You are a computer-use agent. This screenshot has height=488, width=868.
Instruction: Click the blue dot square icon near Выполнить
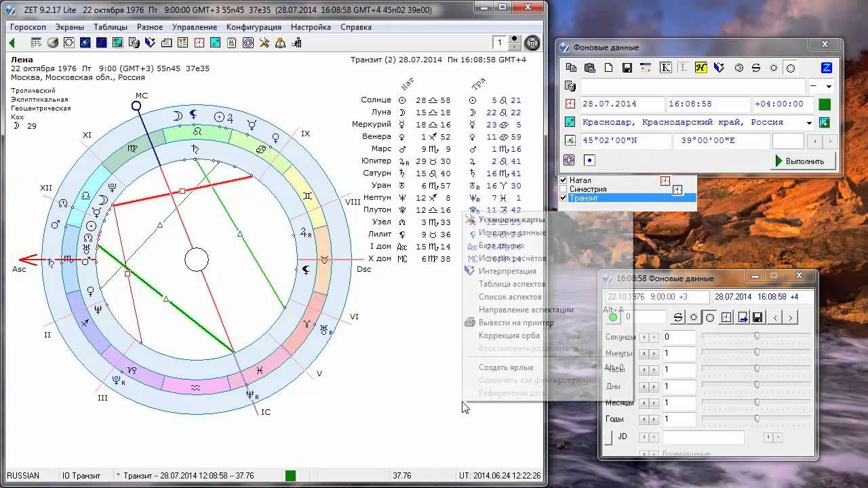tap(589, 161)
